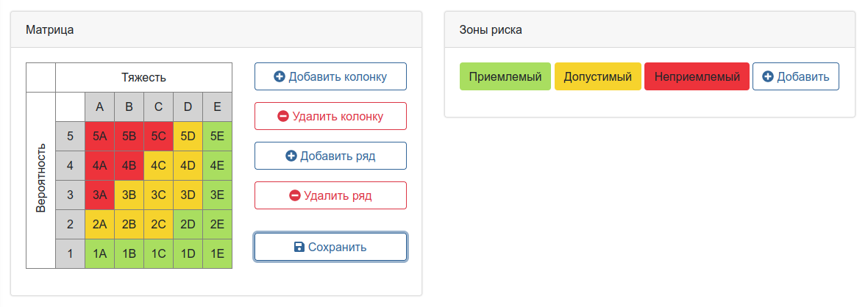Click matrix cell 5E
Screen dimensions: 868x307
(217, 136)
